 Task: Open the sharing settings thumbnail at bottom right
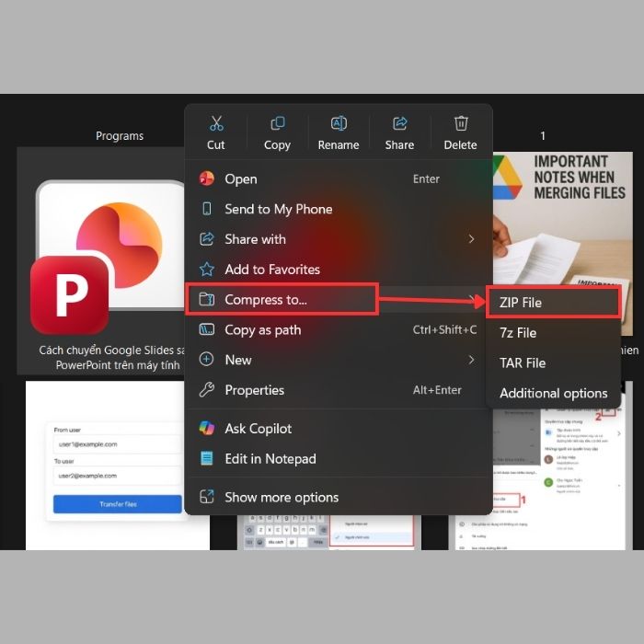[x=541, y=478]
